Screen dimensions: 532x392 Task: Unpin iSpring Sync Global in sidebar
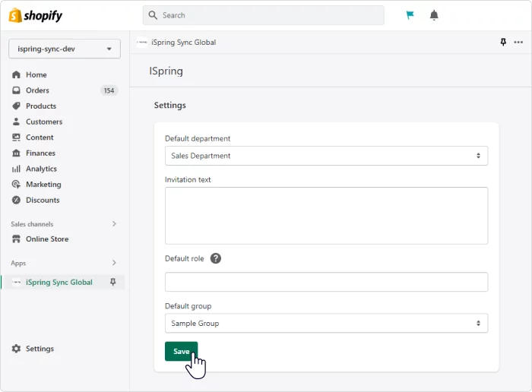[113, 282]
